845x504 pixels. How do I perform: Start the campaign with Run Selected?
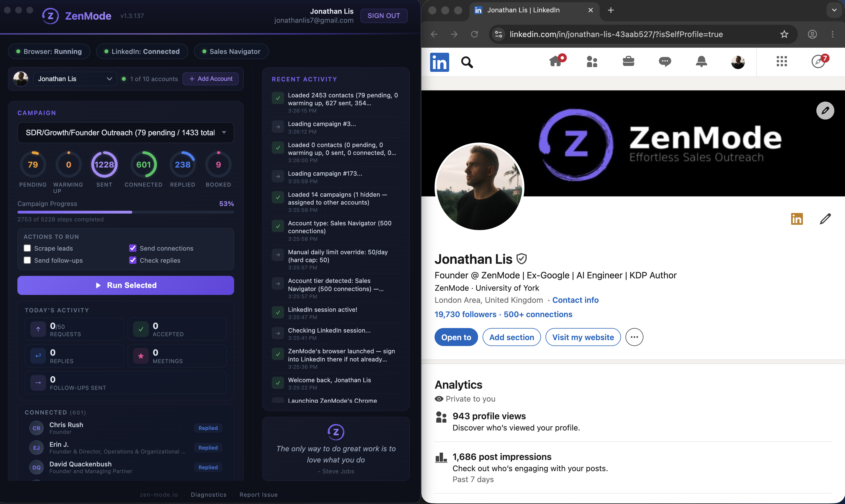(x=126, y=285)
